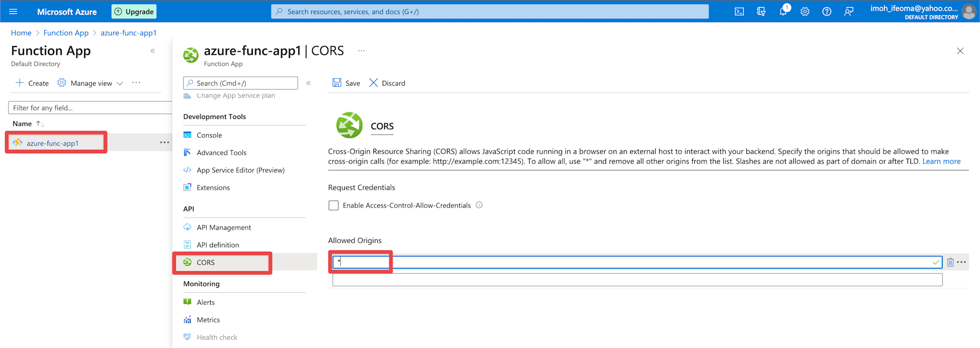This screenshot has width=980, height=348.
Task: Create a new Function App
Action: [32, 83]
